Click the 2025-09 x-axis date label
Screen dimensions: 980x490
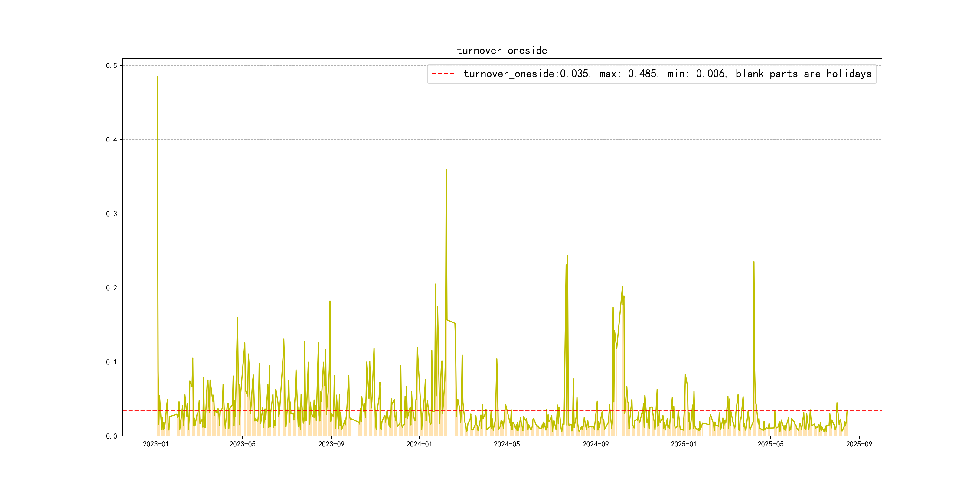coord(859,444)
